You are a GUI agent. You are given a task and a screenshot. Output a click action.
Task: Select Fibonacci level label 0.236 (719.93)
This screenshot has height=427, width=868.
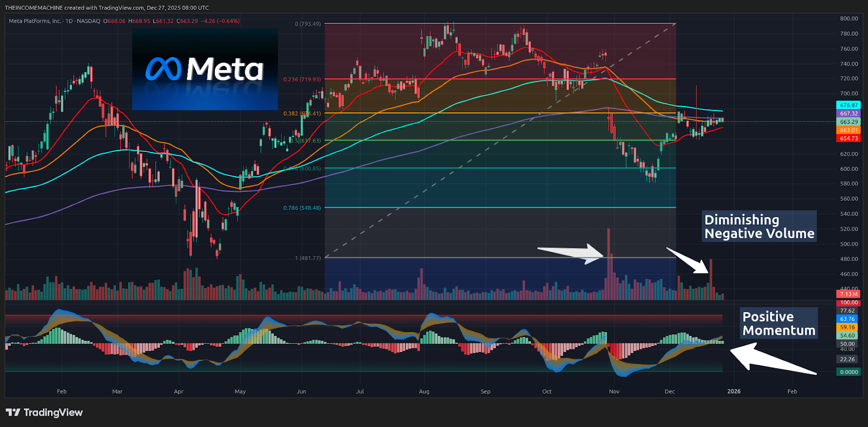pyautogui.click(x=302, y=79)
